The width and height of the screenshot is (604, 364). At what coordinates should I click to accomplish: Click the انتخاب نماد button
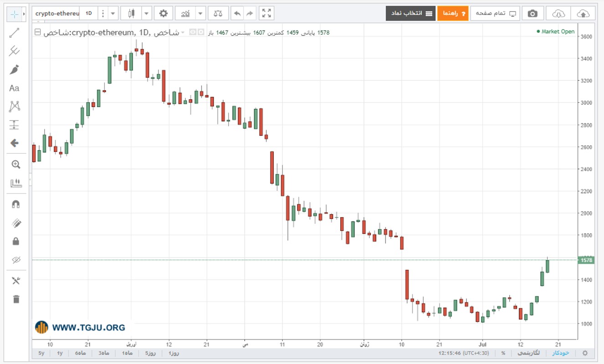coord(410,13)
